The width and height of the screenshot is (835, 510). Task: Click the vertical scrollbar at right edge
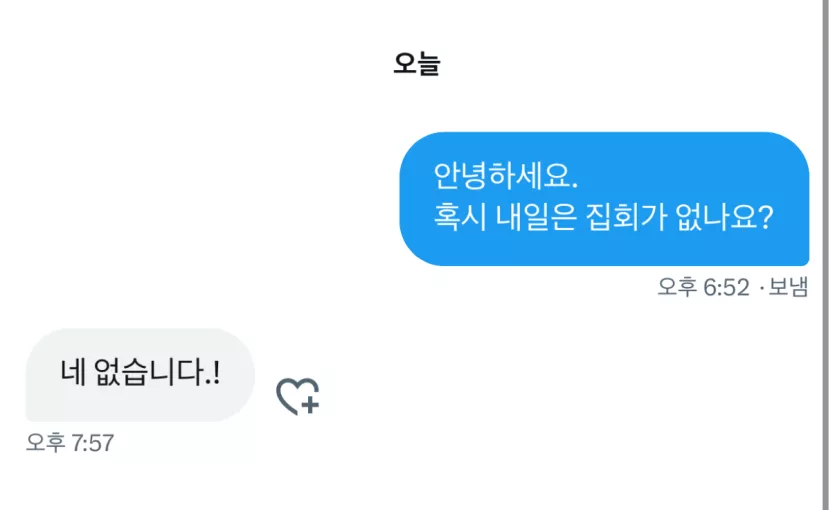825,255
